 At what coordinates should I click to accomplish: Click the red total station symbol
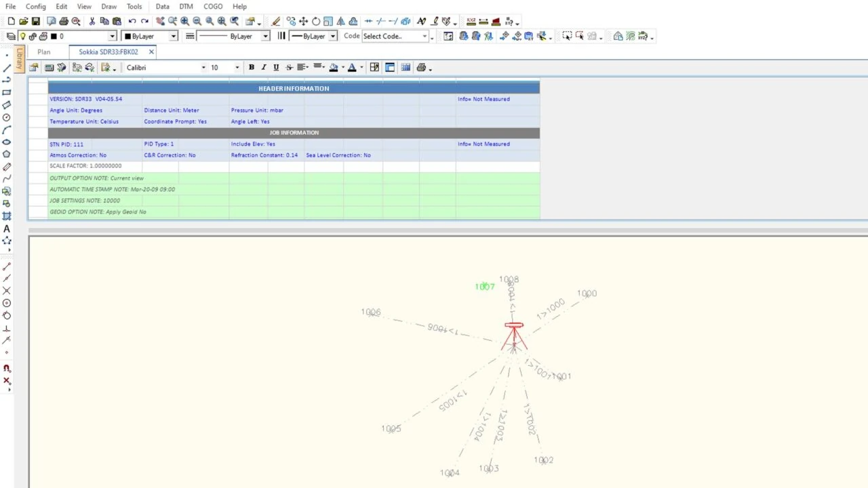pos(514,336)
